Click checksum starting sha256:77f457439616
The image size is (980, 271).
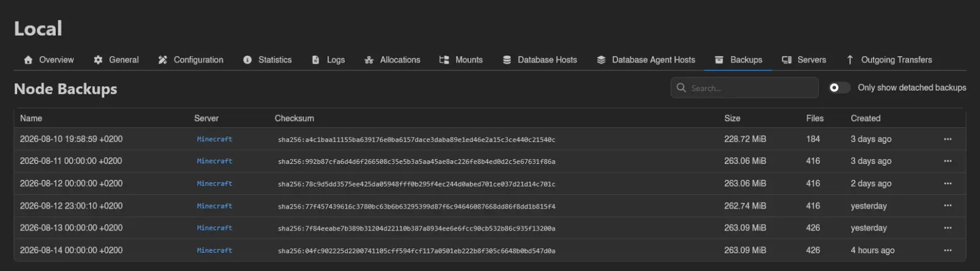[x=417, y=207]
